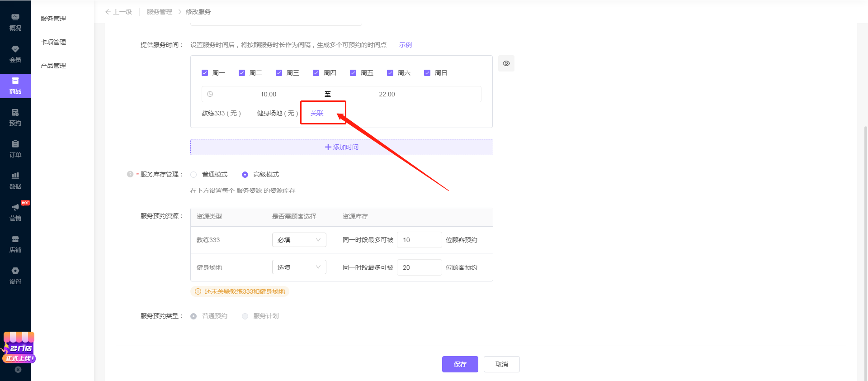This screenshot has width=868, height=381.
Task: Open the 必填 dropdown for 教练333
Action: [299, 240]
